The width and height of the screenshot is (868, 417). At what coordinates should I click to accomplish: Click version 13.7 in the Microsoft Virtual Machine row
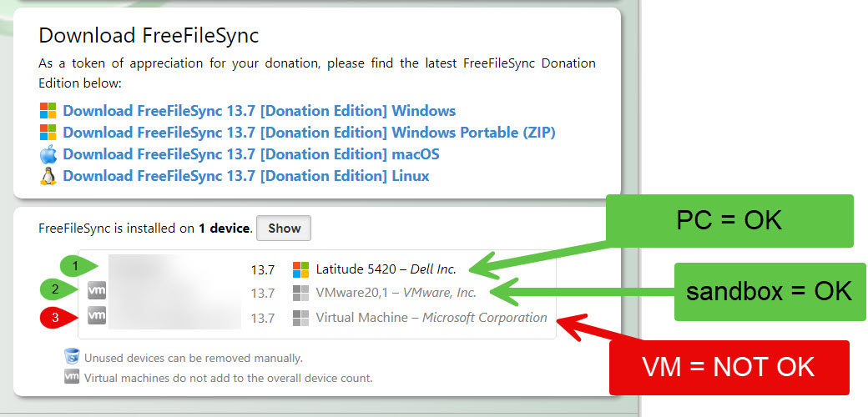(x=262, y=318)
